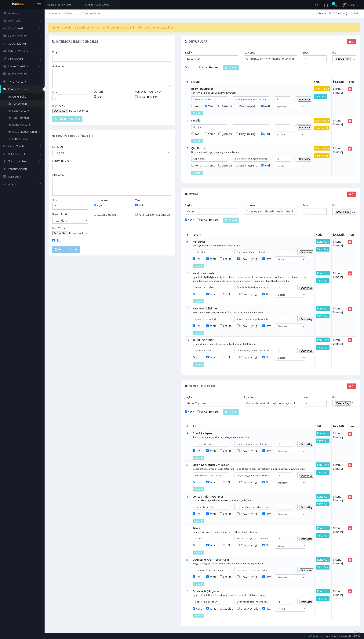Click the PvPKontrol logo
The height and width of the screenshot is (639, 364).
pyautogui.click(x=18, y=4)
